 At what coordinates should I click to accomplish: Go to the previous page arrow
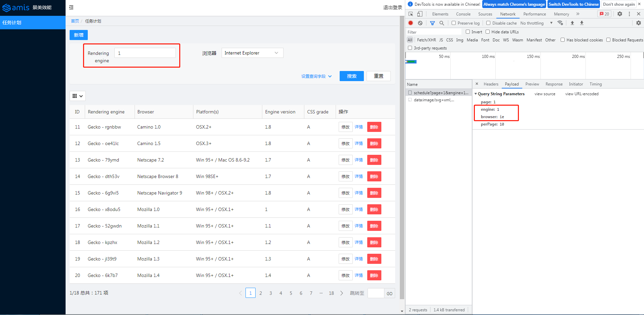pyautogui.click(x=240, y=293)
